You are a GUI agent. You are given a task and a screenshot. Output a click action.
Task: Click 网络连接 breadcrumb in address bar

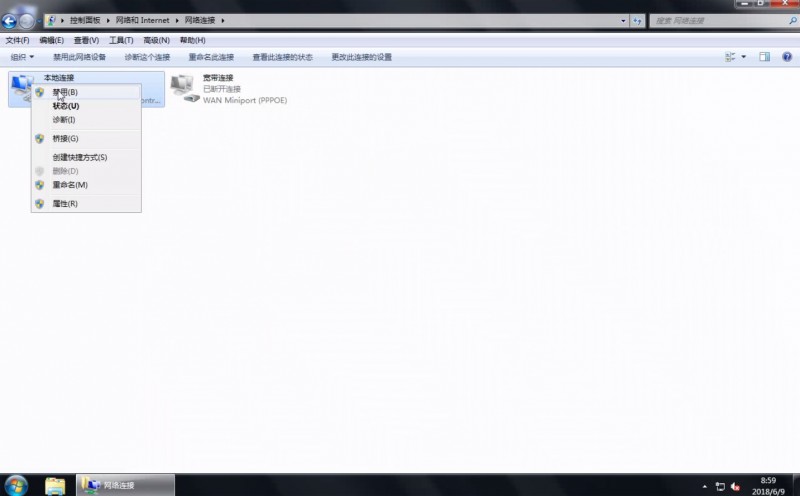(x=200, y=20)
